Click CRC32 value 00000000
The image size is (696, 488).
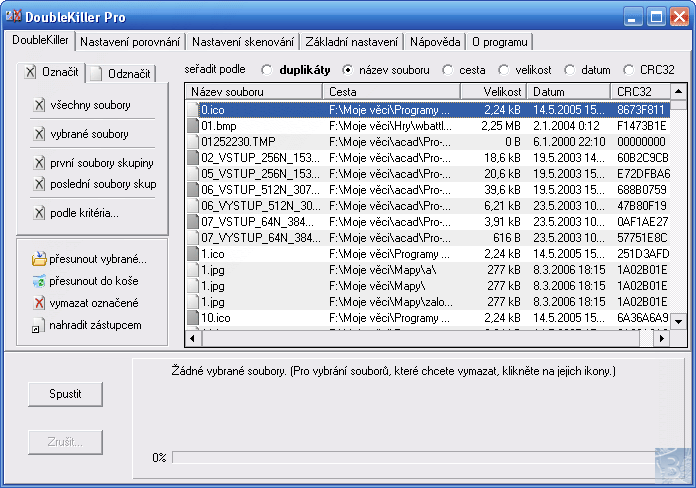tap(641, 142)
